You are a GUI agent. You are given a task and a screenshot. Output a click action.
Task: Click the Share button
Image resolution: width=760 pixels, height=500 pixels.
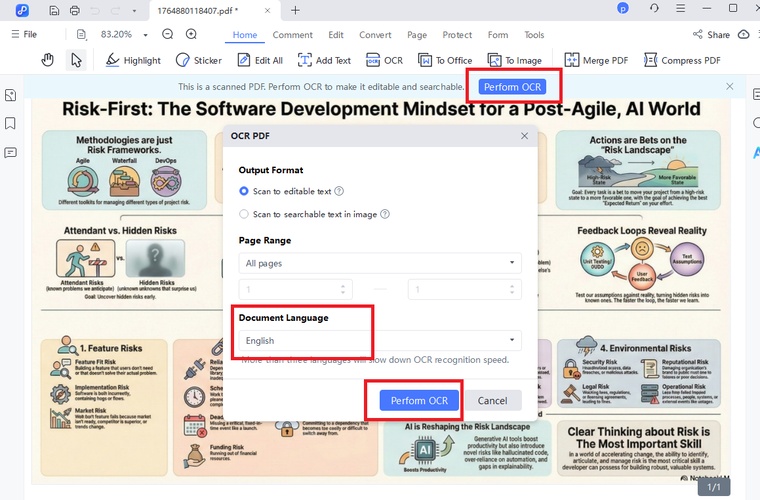click(711, 34)
